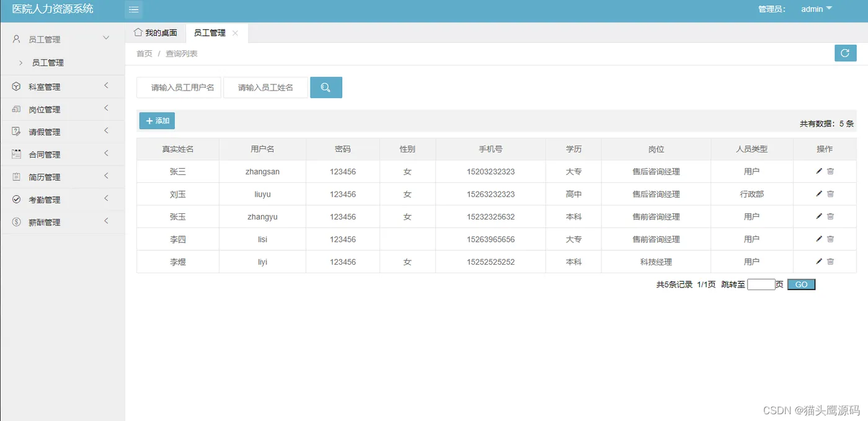Delete the zhangyu row with trash icon
Screen dimensions: 868x421
830,216
